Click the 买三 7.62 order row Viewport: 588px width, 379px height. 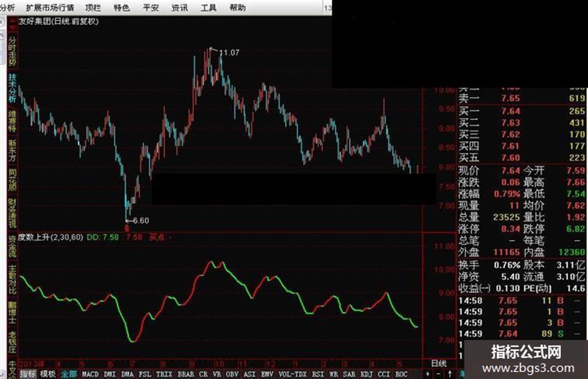(521, 134)
